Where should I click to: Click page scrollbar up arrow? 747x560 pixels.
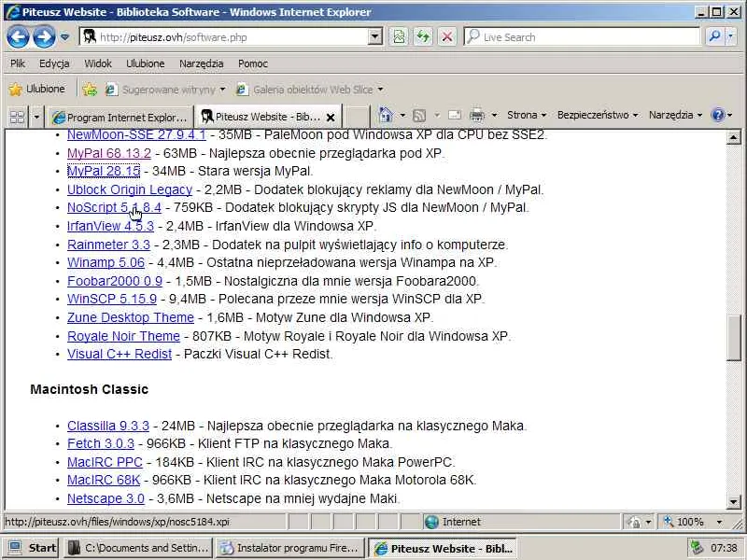(x=734, y=137)
